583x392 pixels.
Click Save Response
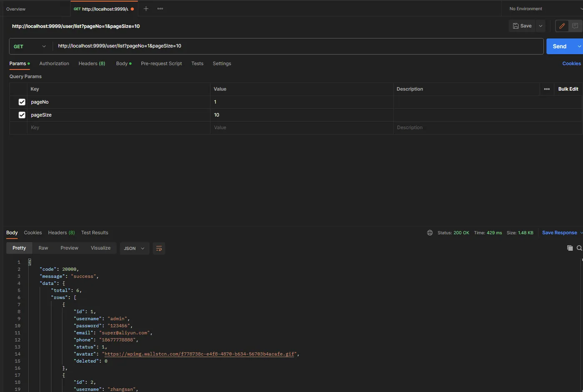coord(559,233)
